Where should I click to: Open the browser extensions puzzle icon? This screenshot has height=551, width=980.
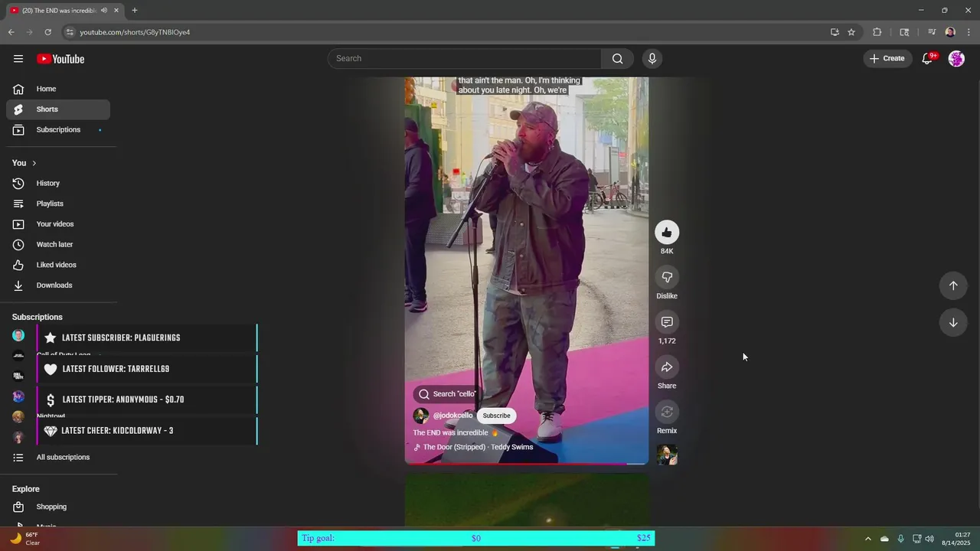click(x=877, y=32)
